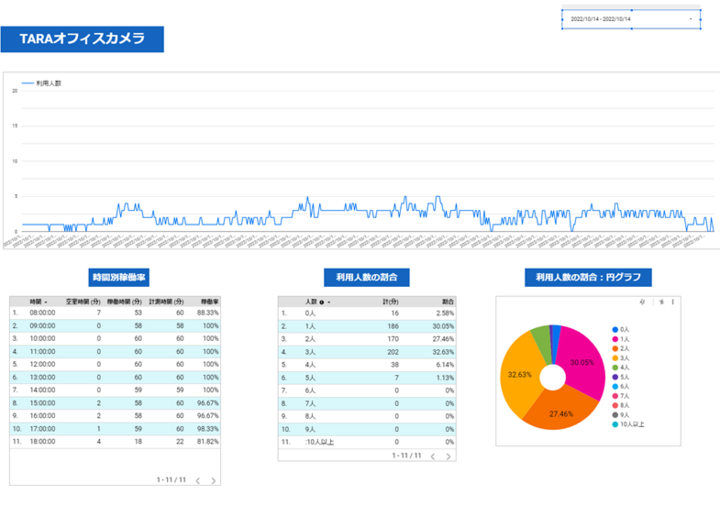
Task: Click the dropdown arrow on date range control
Action: [x=691, y=19]
